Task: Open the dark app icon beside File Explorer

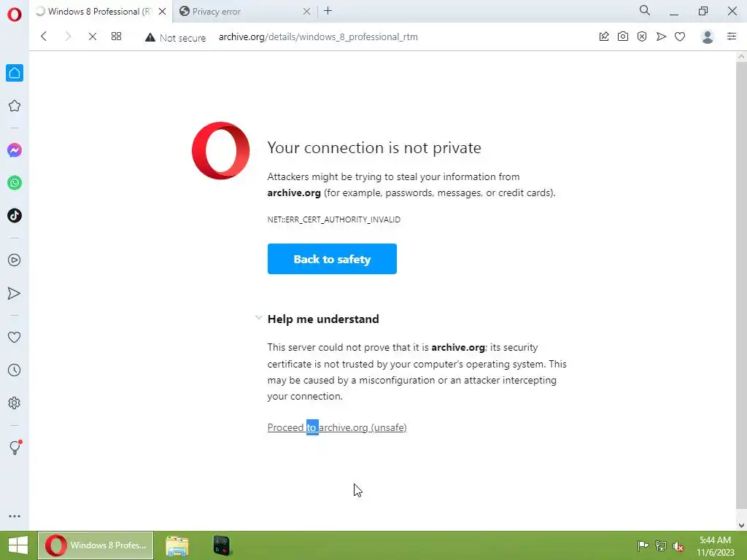Action: tap(222, 545)
